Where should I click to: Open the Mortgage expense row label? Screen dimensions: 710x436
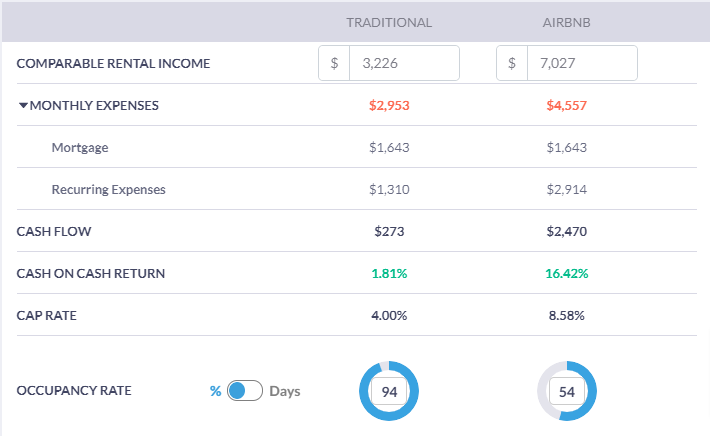click(80, 147)
